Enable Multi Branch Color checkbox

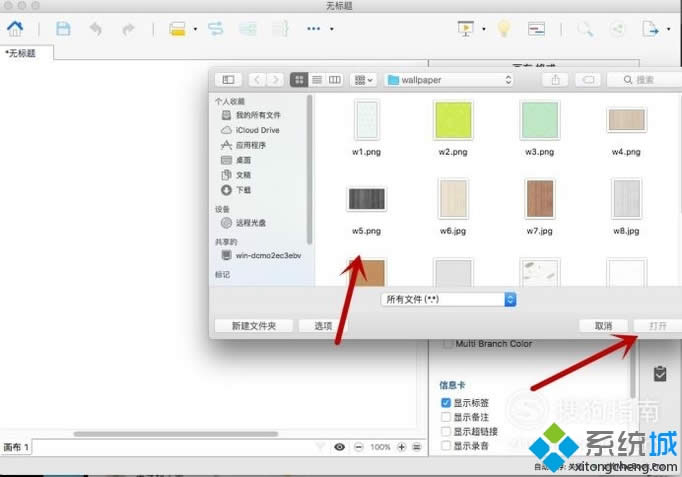tap(447, 344)
